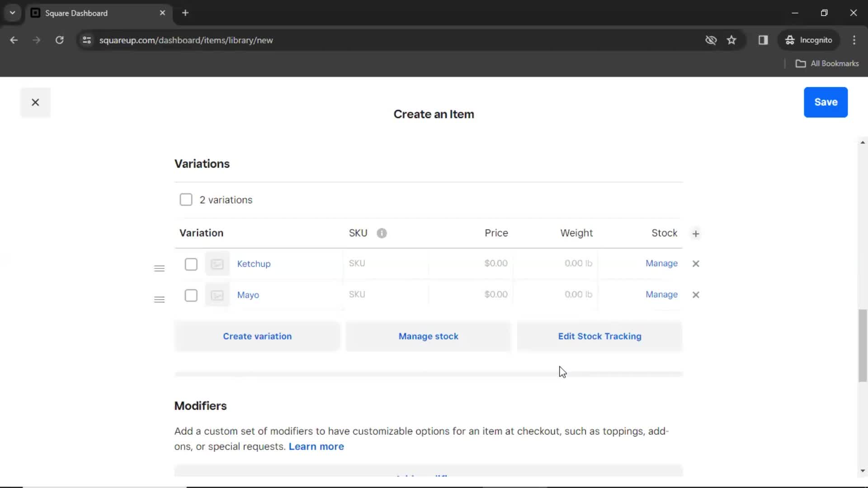Manage stock for Ketchup
The image size is (868, 488).
[661, 263]
